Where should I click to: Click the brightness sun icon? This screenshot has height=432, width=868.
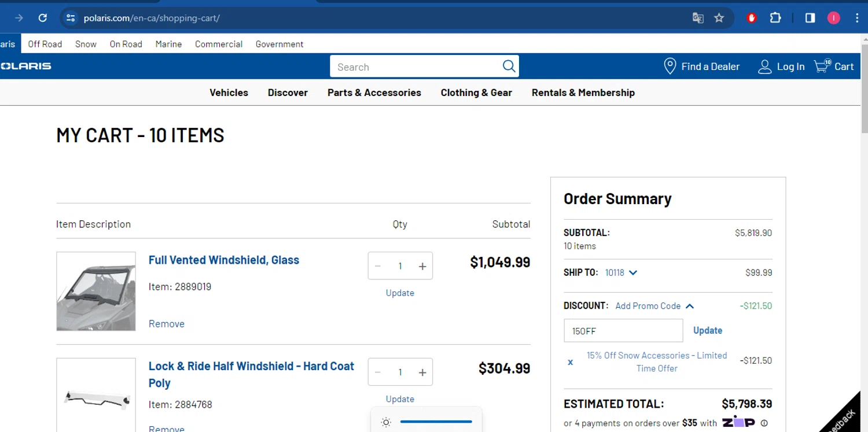pyautogui.click(x=386, y=422)
